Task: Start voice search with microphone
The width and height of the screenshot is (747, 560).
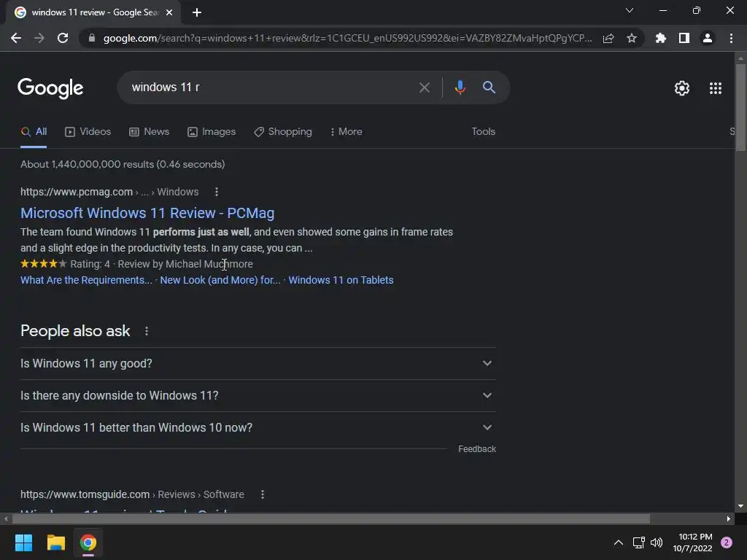Action: point(460,87)
